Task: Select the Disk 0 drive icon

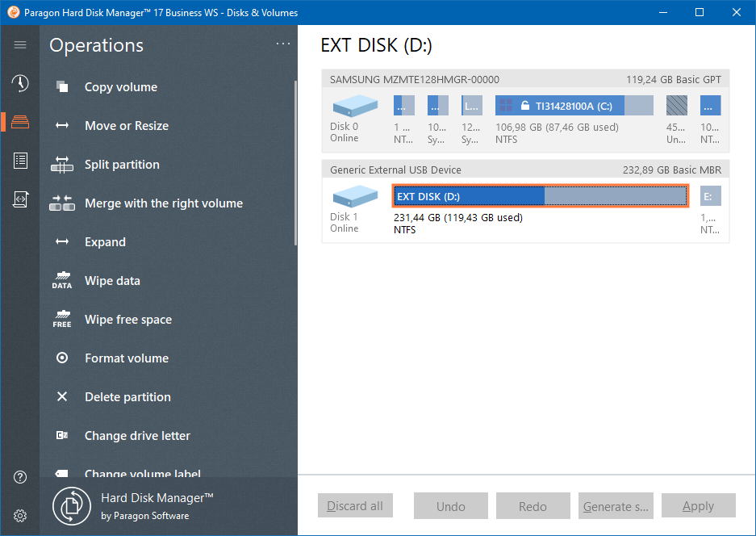Action: [355, 105]
